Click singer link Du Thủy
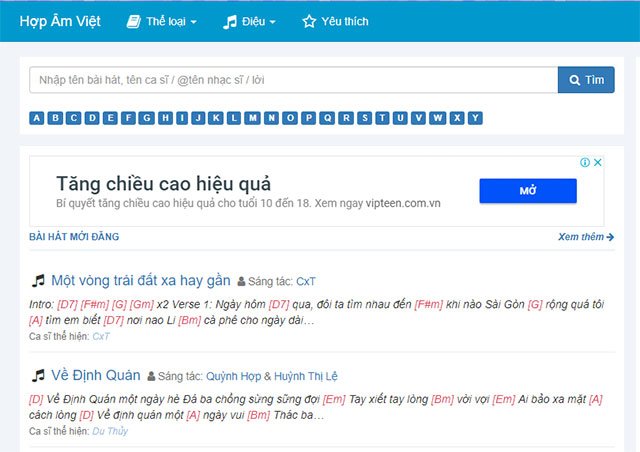Viewport: 640px width, 452px height. pyautogui.click(x=110, y=431)
